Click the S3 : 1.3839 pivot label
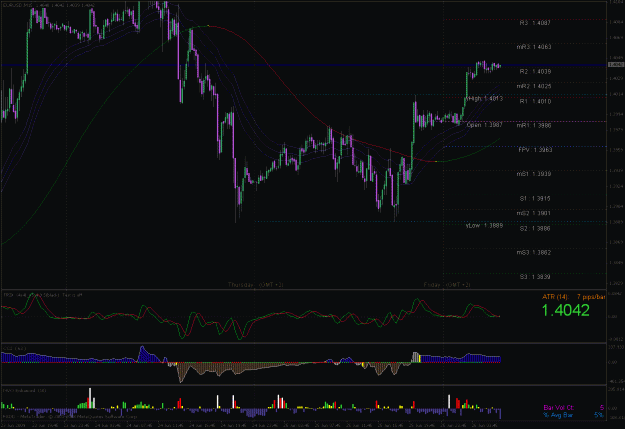This screenshot has width=625, height=429. [x=535, y=277]
